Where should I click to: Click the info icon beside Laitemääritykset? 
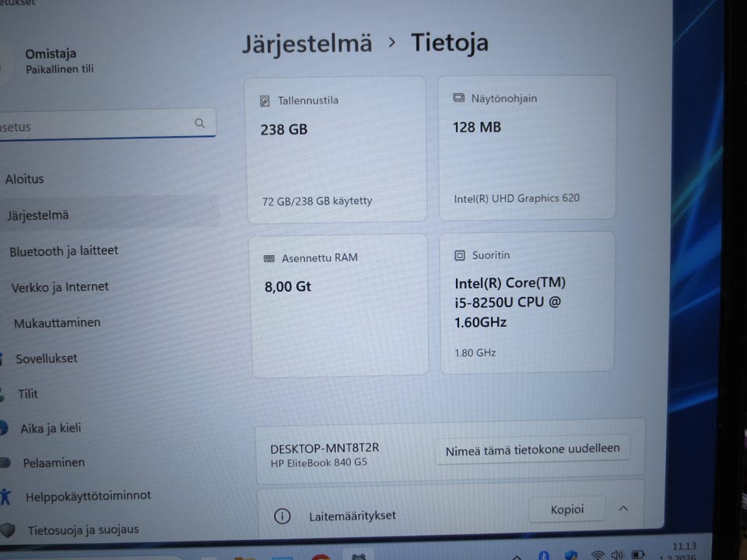click(x=282, y=516)
